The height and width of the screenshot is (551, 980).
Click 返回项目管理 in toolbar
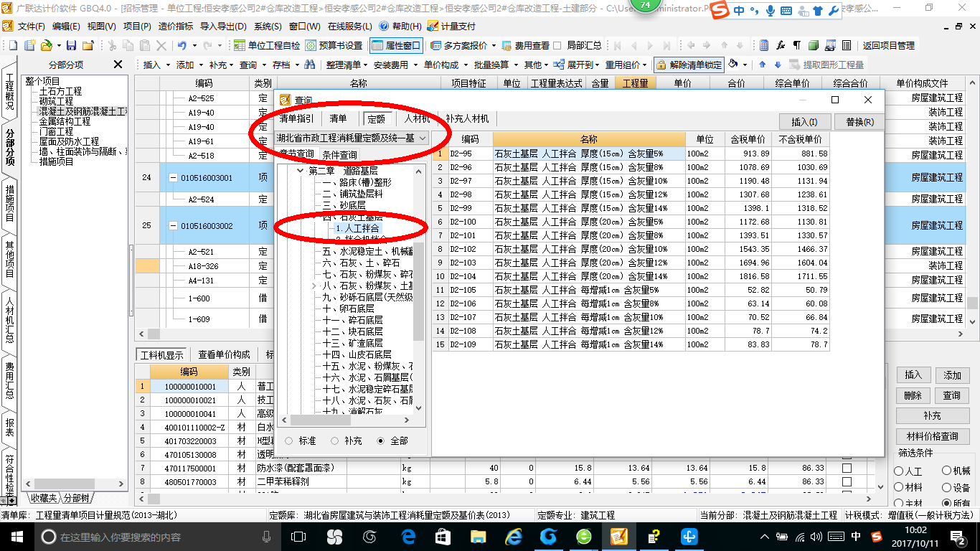[888, 45]
